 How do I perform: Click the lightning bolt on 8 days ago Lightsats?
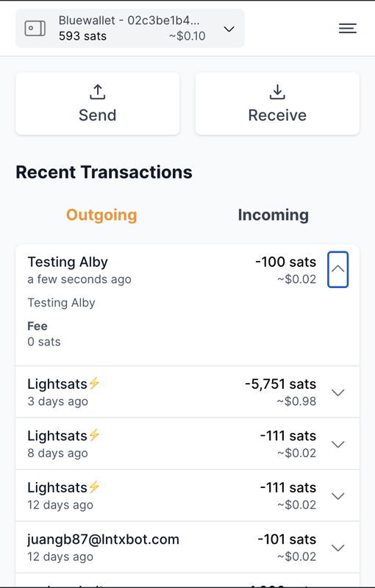pyautogui.click(x=94, y=435)
